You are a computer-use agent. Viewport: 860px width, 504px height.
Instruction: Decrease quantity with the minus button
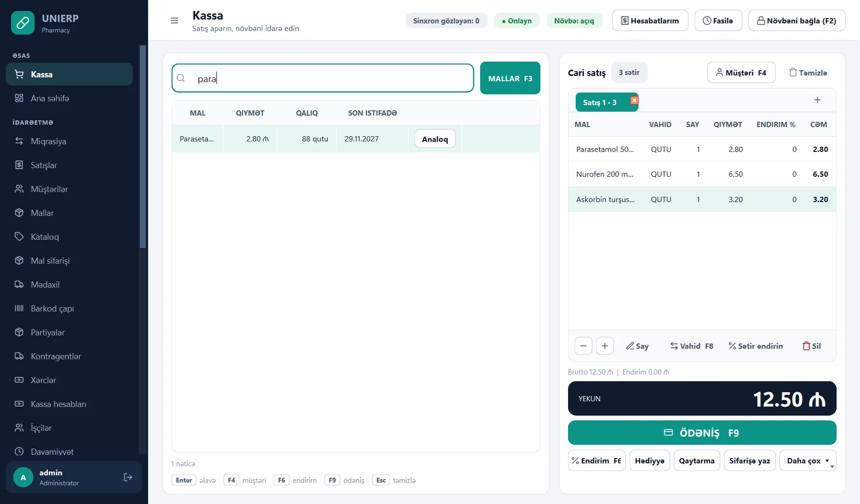[583, 346]
